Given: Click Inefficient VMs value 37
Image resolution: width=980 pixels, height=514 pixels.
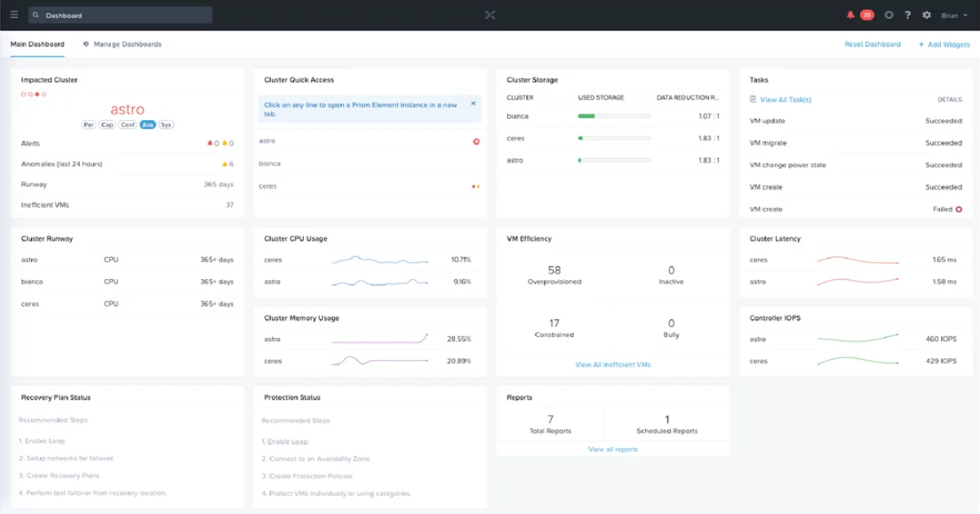Looking at the screenshot, I should click(x=229, y=205).
